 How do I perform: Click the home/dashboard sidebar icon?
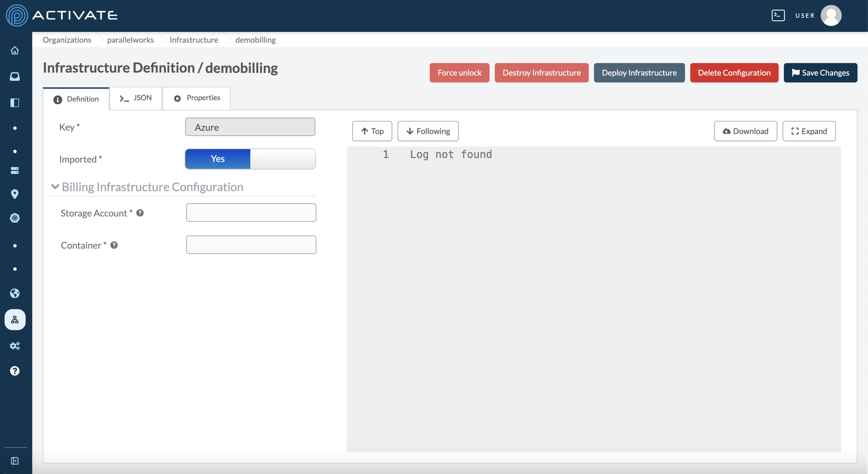[x=16, y=50]
